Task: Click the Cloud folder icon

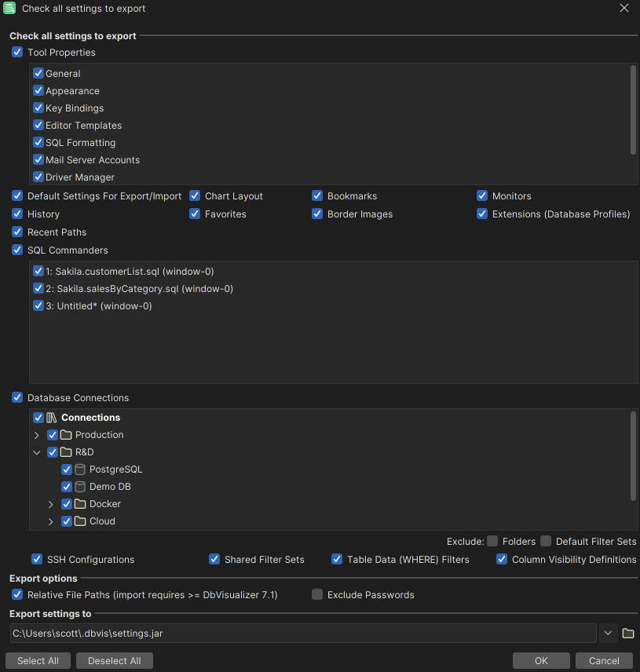Action: [x=80, y=521]
